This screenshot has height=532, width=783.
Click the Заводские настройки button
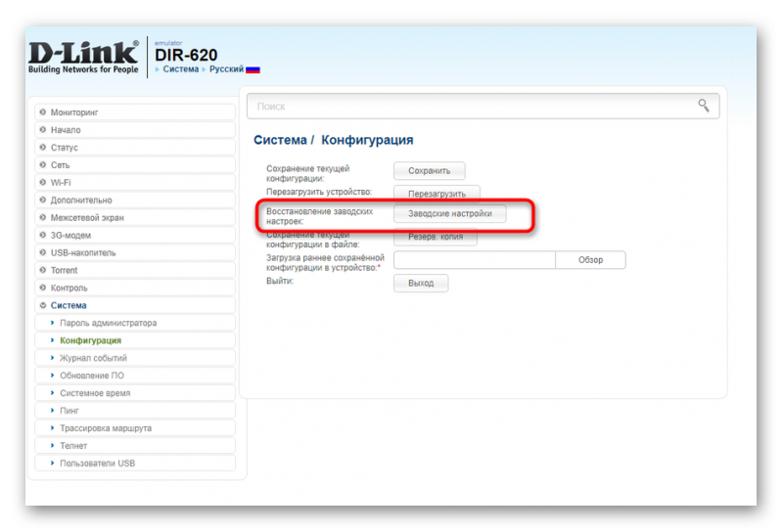point(450,213)
